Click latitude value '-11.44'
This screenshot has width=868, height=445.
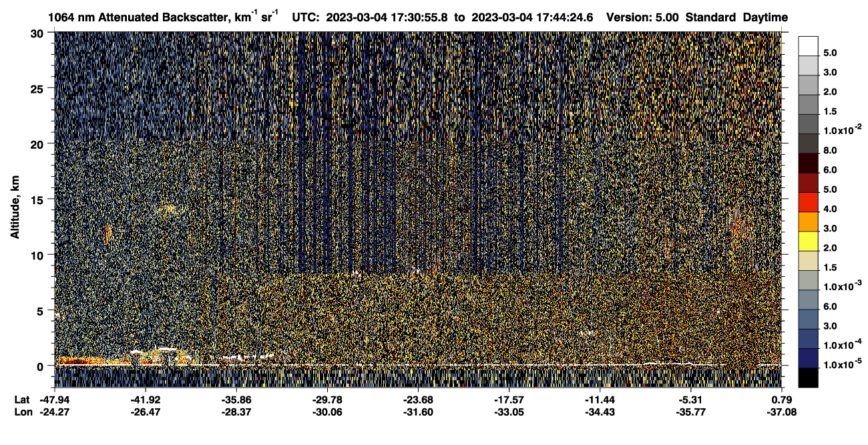coord(600,400)
